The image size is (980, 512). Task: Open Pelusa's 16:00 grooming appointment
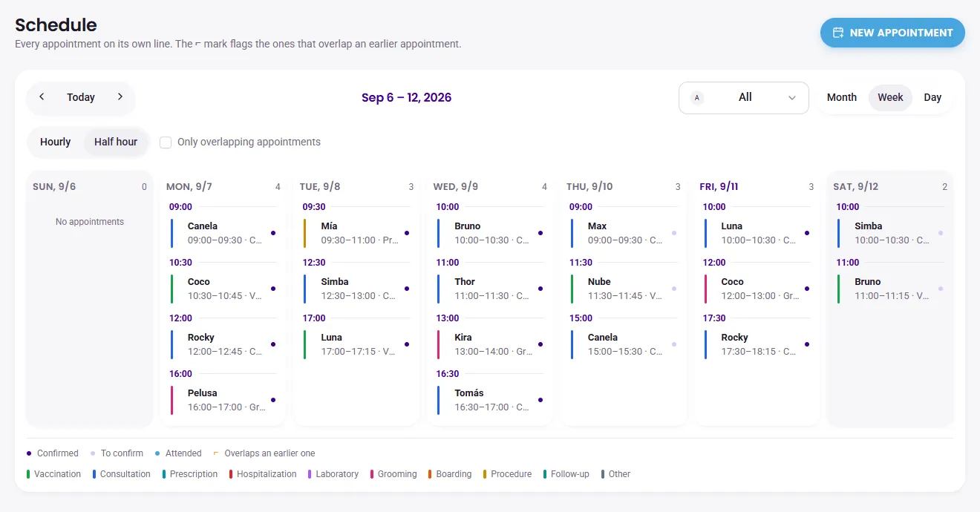click(223, 400)
